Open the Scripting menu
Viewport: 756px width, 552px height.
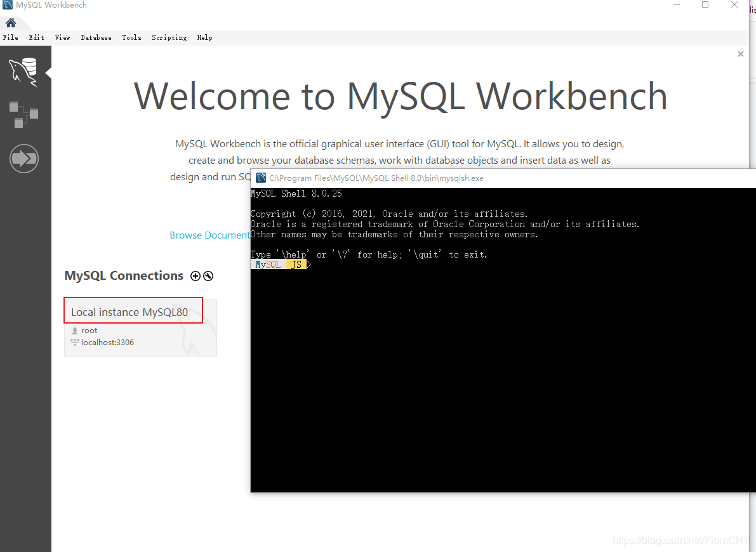(x=169, y=37)
